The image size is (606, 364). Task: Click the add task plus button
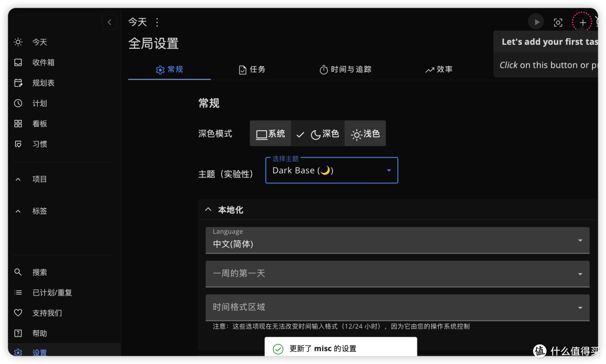pos(582,22)
